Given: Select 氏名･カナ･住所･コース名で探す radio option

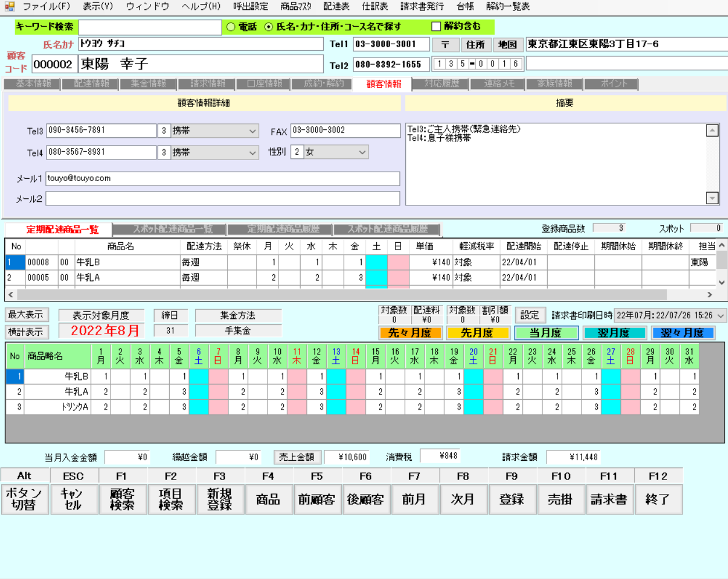Looking at the screenshot, I should point(269,27).
